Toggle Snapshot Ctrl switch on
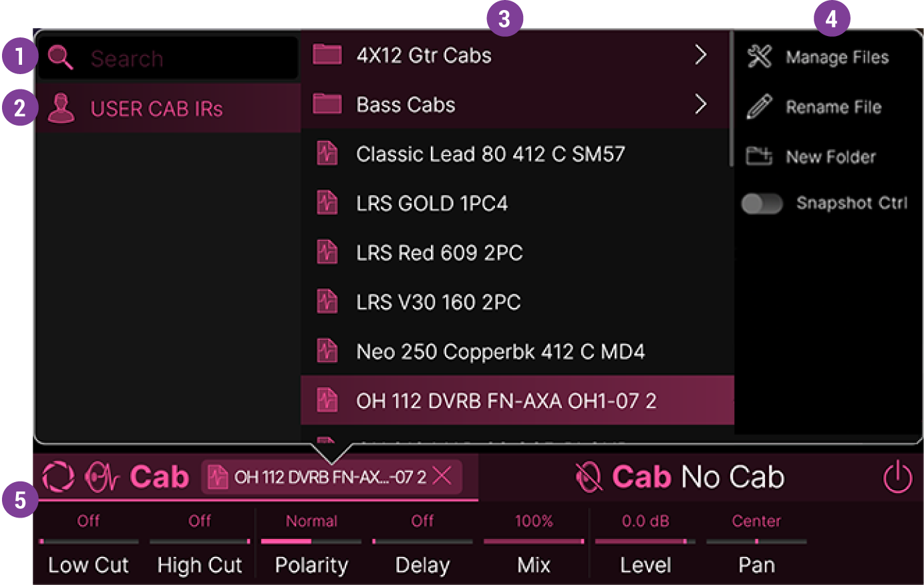The image size is (924, 585). 762,204
